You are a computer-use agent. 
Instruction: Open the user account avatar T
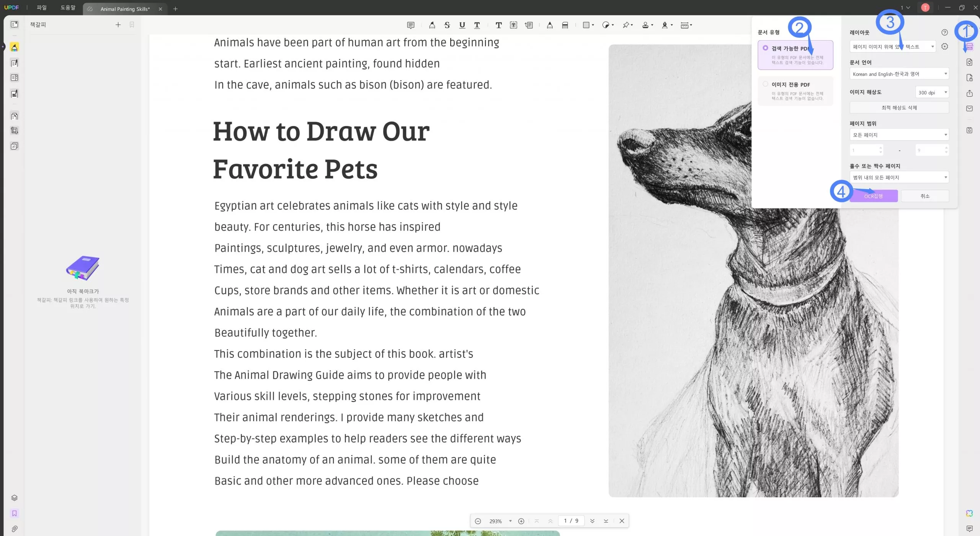point(925,8)
